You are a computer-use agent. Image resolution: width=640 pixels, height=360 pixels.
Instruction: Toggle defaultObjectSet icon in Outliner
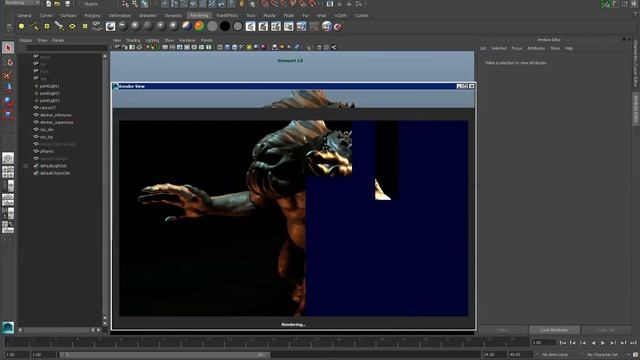click(36, 173)
